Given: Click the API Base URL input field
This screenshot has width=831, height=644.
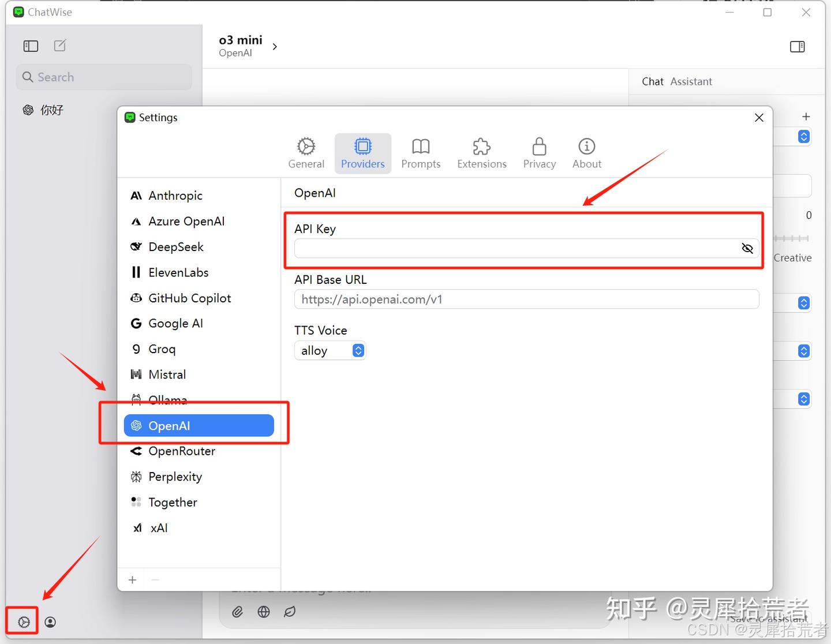Looking at the screenshot, I should click(526, 299).
